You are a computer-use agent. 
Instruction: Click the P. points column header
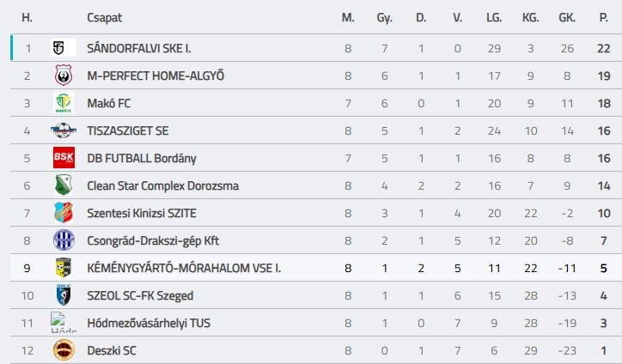click(x=604, y=17)
